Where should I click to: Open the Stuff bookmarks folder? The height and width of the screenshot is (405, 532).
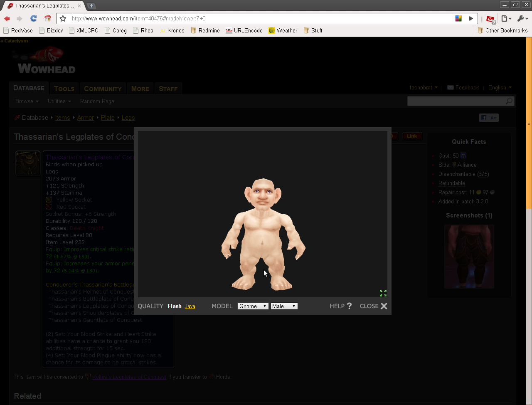click(x=313, y=30)
